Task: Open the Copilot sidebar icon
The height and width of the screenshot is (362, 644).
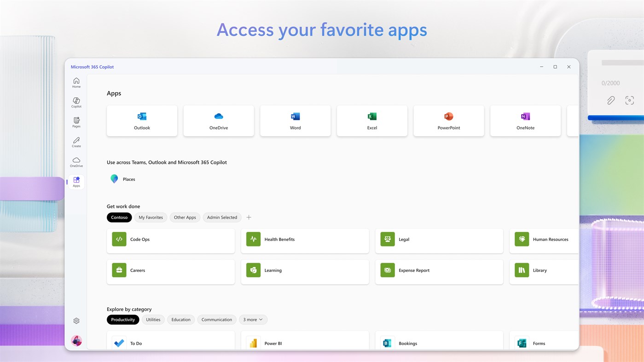Action: pyautogui.click(x=76, y=102)
